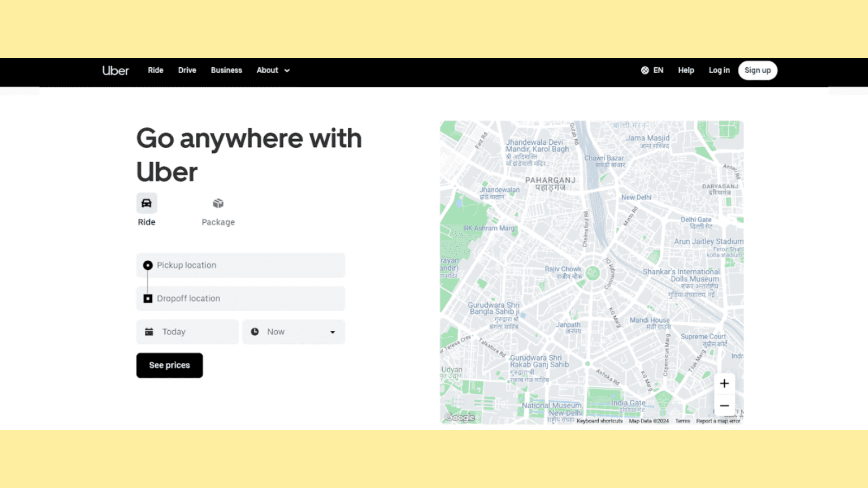Click the calendar icon

coord(149,331)
